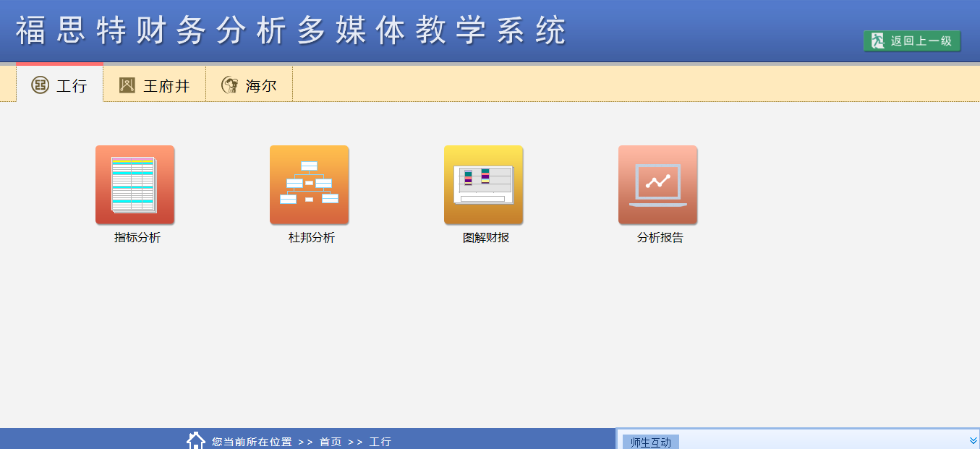Open the 图解财报 chart icon
Viewport: 980px width, 449px height.
[483, 184]
